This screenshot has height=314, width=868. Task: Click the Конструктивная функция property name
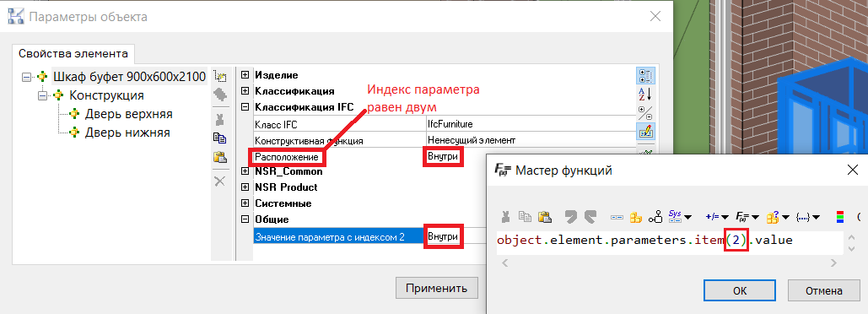coord(309,141)
